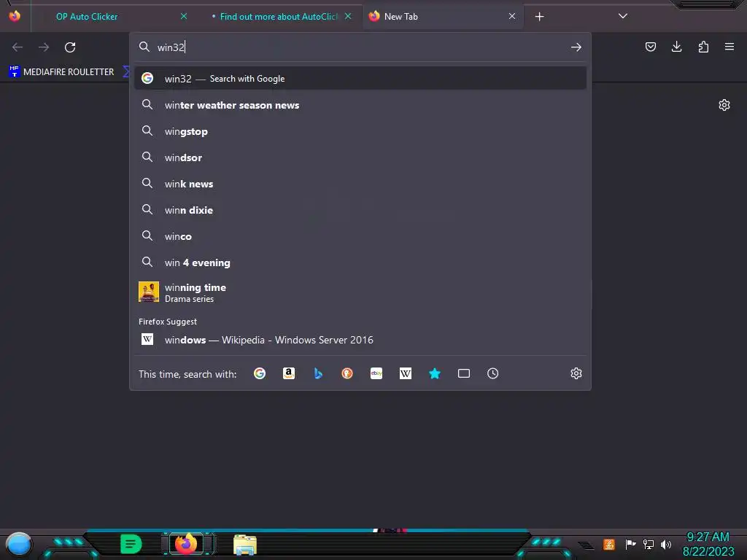Reload the page with the refresh icon
Viewport: 747px width, 560px height.
(x=70, y=47)
